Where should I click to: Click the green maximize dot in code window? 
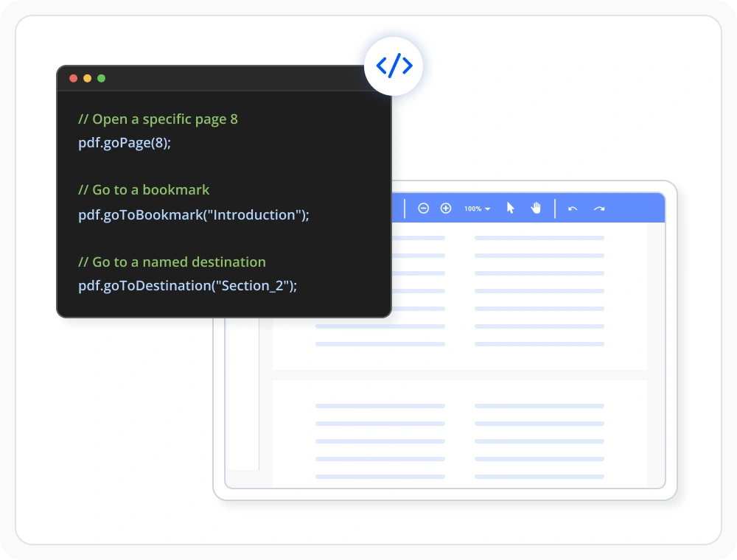click(x=102, y=78)
